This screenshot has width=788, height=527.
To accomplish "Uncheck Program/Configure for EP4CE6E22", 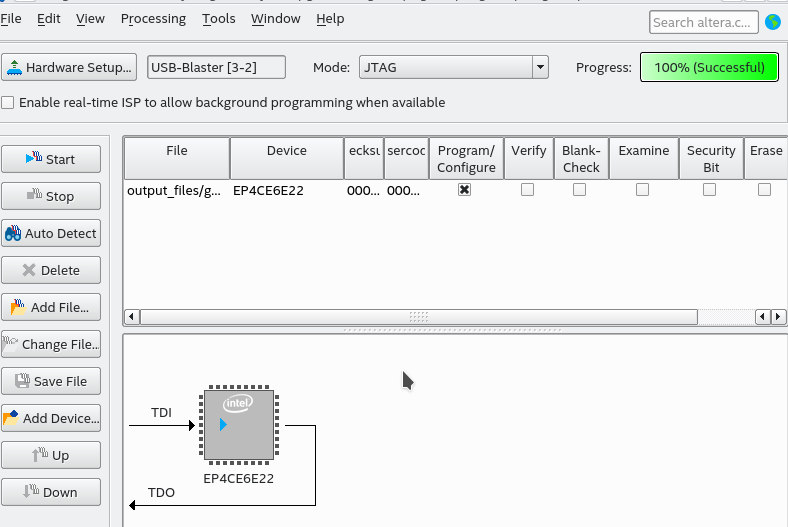I will [x=464, y=190].
